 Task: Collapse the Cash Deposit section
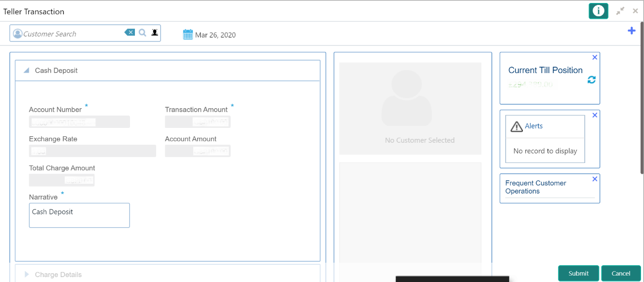(26, 71)
